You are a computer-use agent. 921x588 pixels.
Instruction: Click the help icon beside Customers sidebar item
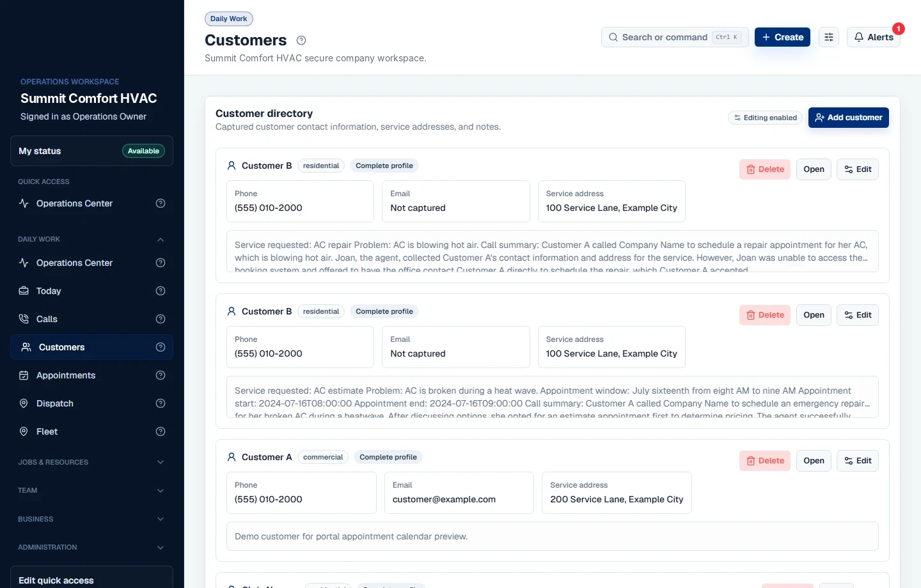161,347
